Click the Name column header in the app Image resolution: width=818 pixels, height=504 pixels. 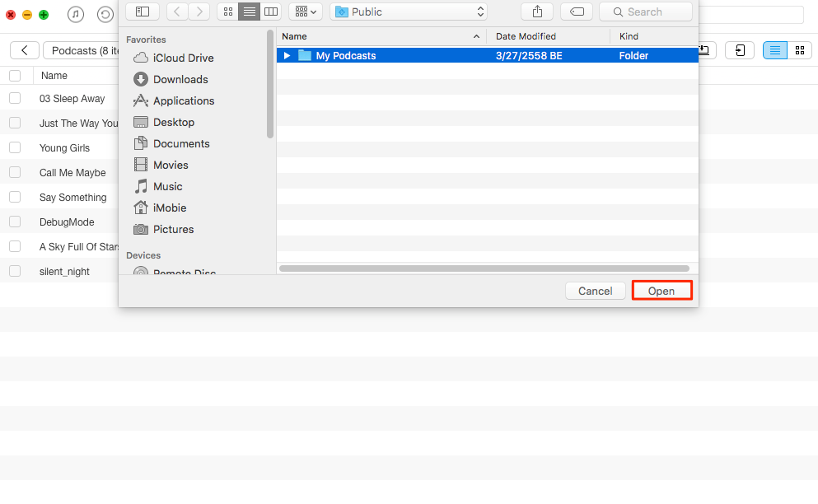(54, 76)
